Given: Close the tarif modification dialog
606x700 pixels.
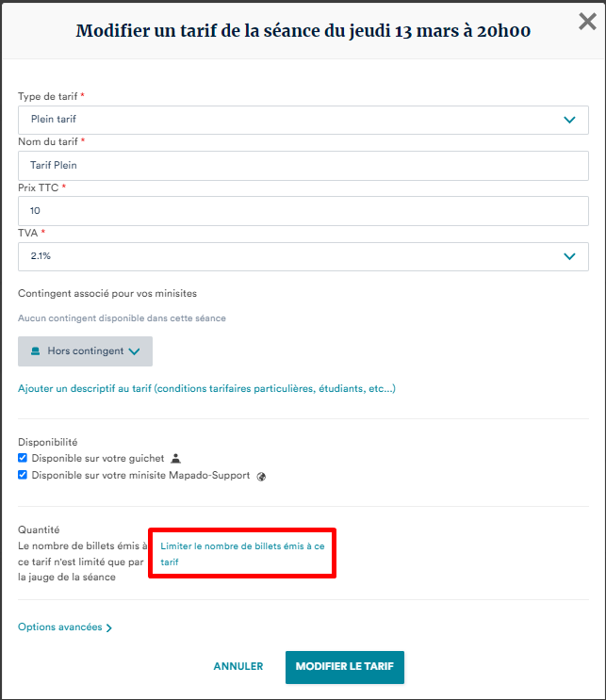Looking at the screenshot, I should pyautogui.click(x=586, y=22).
